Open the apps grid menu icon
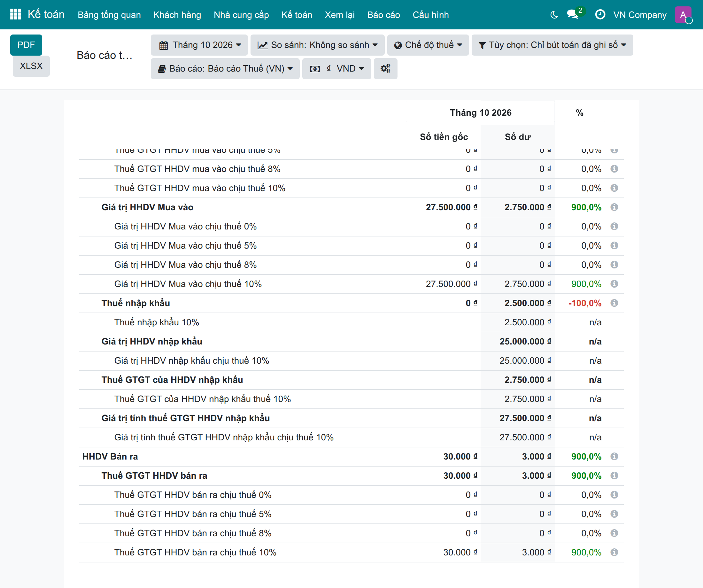 pos(15,14)
